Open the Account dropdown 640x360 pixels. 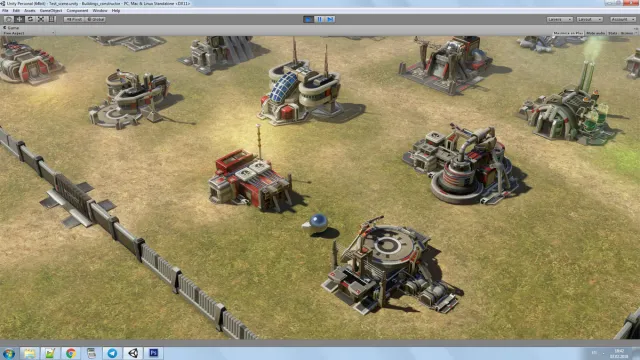coord(623,19)
